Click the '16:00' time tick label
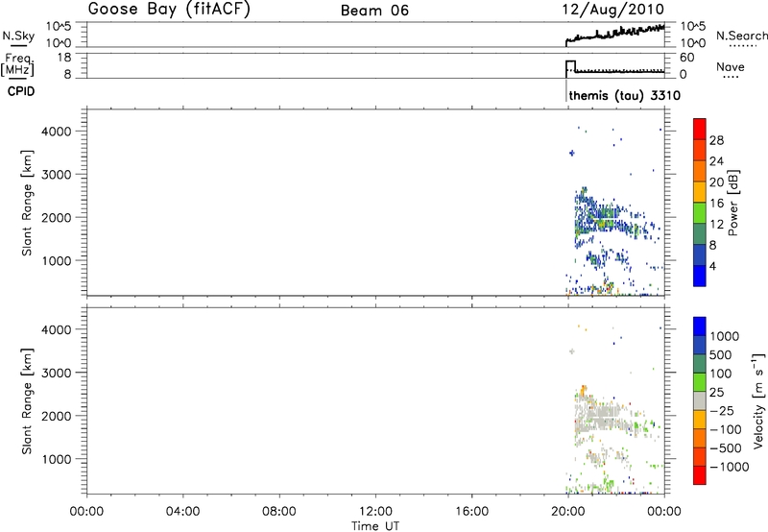This screenshot has width=768, height=532. coord(471,512)
